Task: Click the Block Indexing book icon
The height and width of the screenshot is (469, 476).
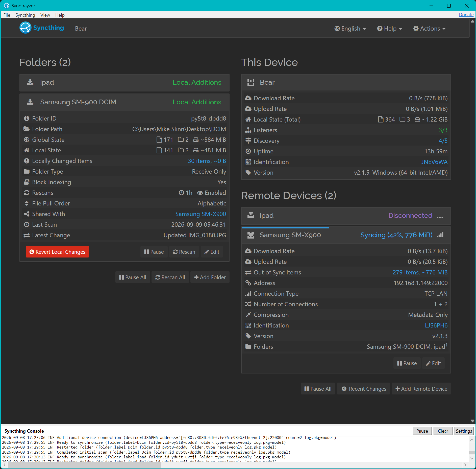Action: (27, 182)
